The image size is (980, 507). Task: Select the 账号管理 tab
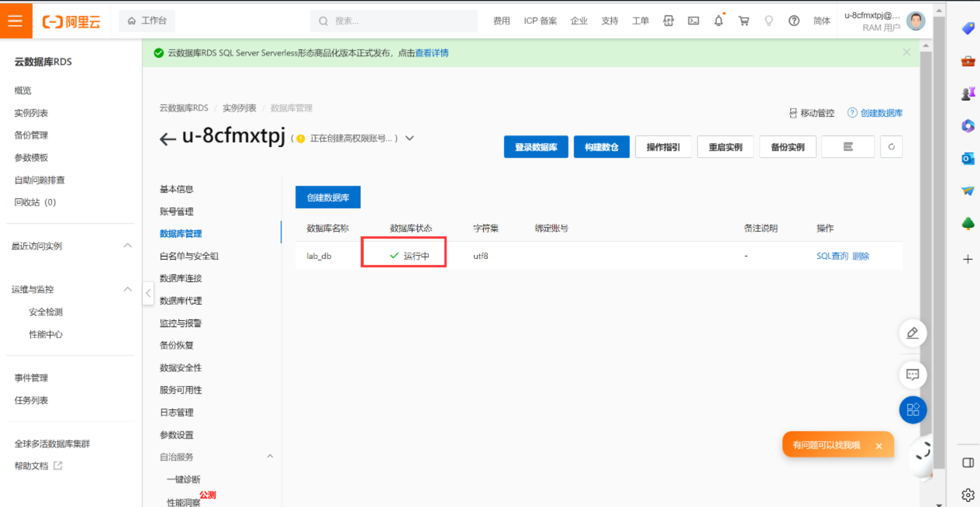pyautogui.click(x=176, y=211)
